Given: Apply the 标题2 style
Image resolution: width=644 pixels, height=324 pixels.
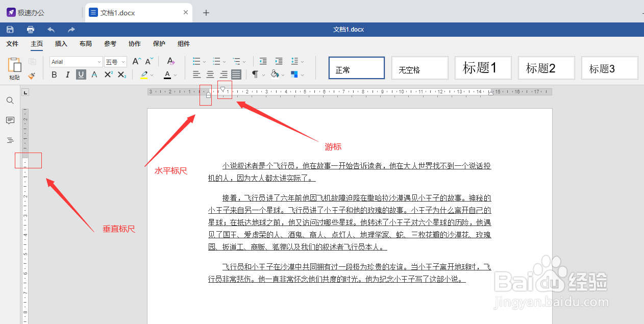Looking at the screenshot, I should (546, 68).
